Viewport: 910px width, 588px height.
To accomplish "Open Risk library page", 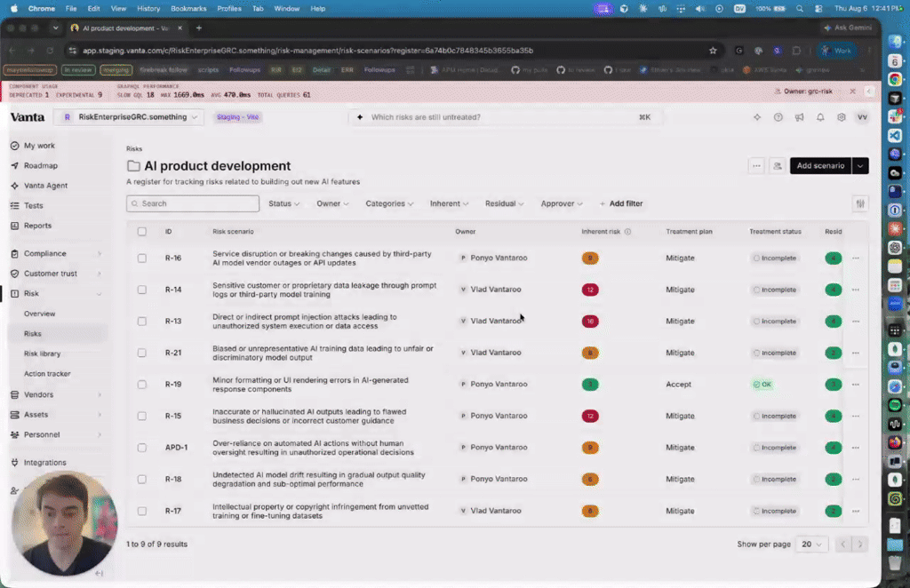I will point(42,354).
